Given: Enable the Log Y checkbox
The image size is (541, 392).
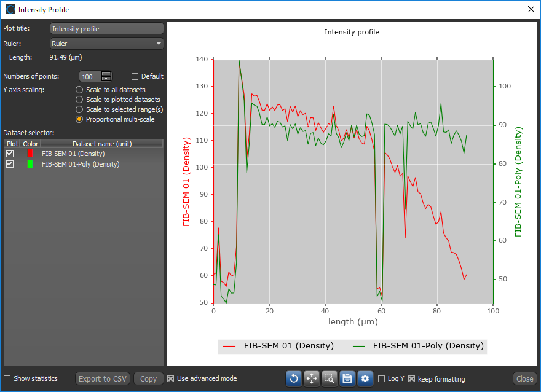Looking at the screenshot, I should pos(382,379).
